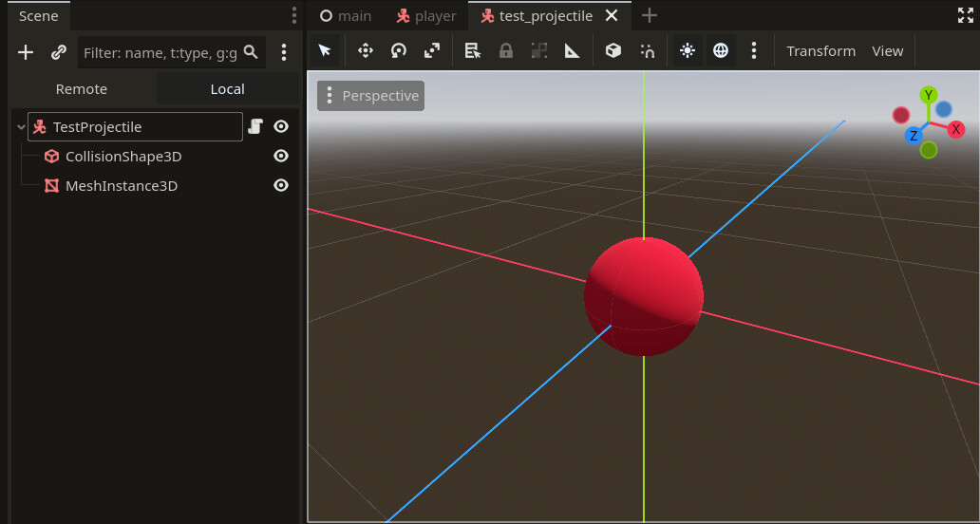980x524 pixels.
Task: Toggle visibility of TestProjectile node
Action: pos(281,126)
